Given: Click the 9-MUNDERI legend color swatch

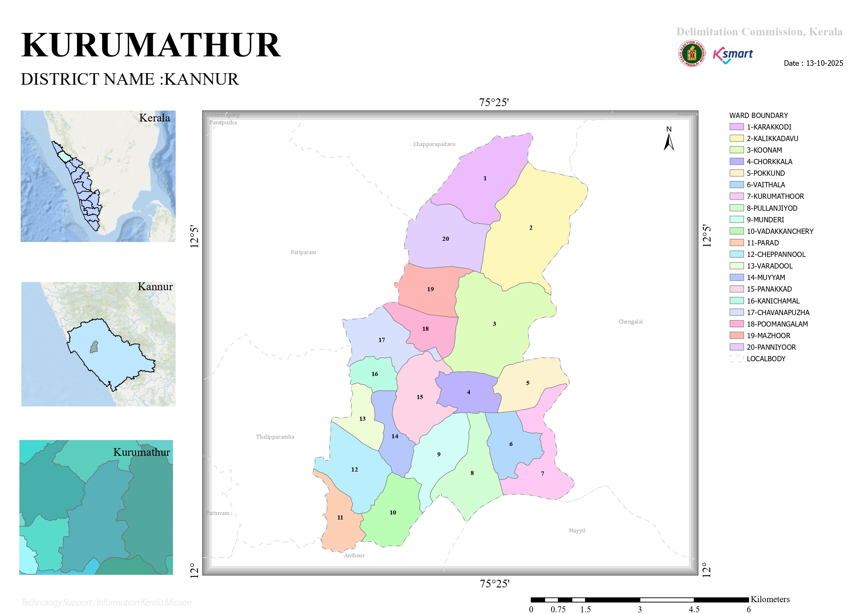Looking at the screenshot, I should pos(736,219).
